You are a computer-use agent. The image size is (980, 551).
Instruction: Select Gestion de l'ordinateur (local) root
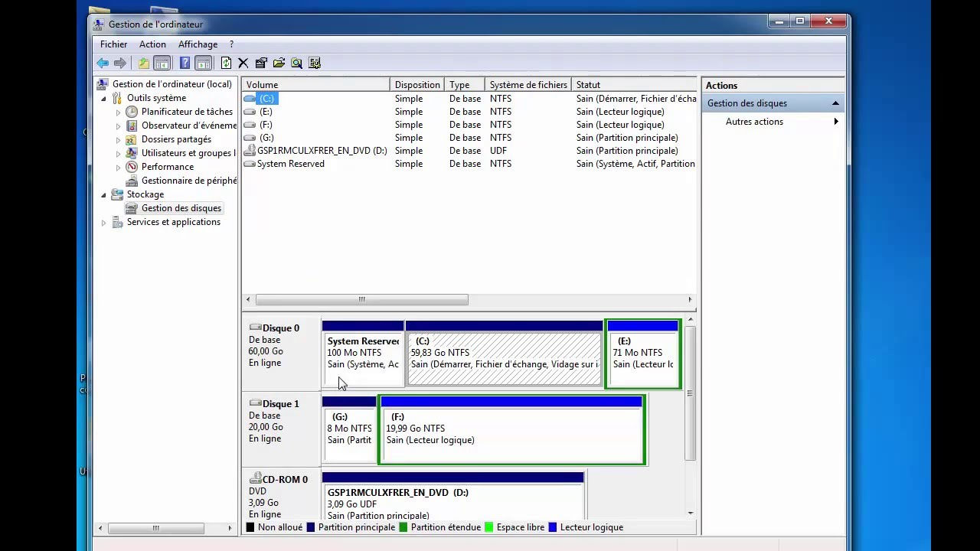coord(171,84)
